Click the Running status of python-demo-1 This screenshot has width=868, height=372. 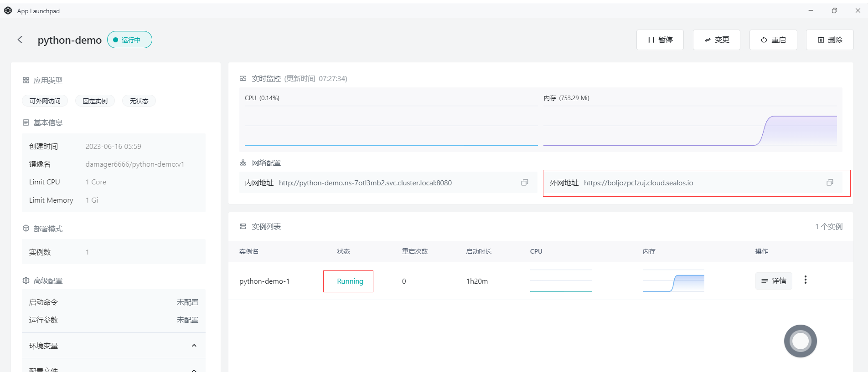(350, 281)
